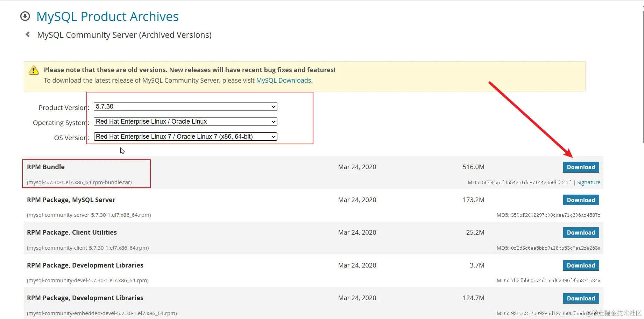
Task: Click the Product Version label
Action: point(64,108)
